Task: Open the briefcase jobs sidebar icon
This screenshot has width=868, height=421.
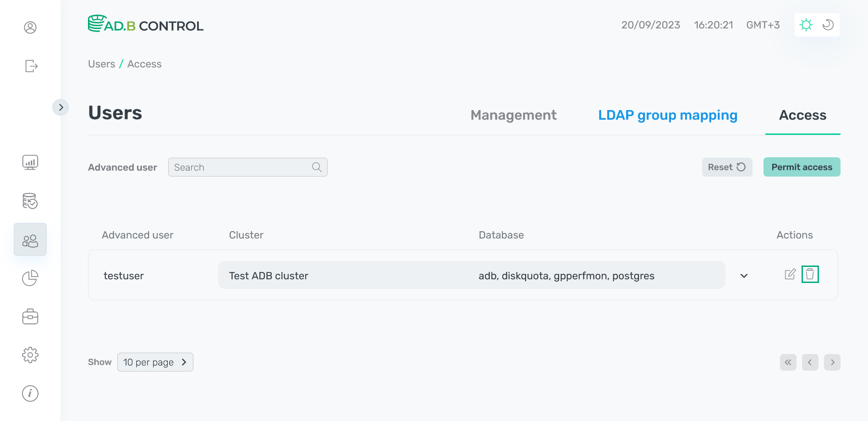Action: pyautogui.click(x=30, y=316)
